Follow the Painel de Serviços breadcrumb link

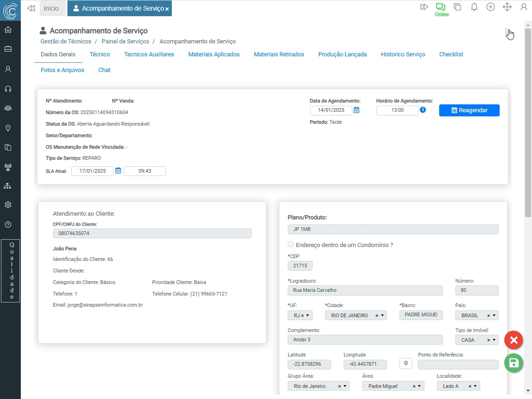(125, 42)
